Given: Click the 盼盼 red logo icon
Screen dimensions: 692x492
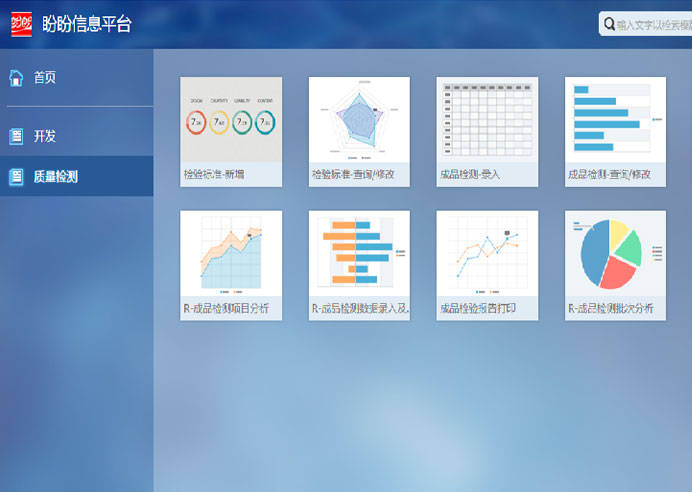Looking at the screenshot, I should 22,24.
